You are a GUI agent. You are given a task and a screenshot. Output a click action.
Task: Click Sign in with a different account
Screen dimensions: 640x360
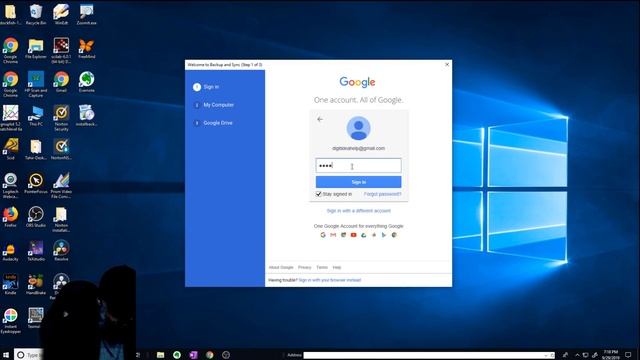(358, 211)
